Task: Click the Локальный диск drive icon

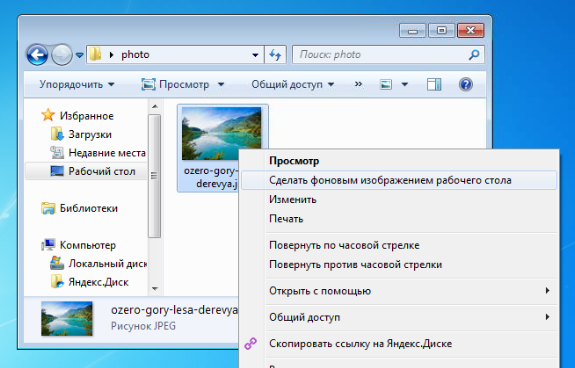Action: click(57, 263)
